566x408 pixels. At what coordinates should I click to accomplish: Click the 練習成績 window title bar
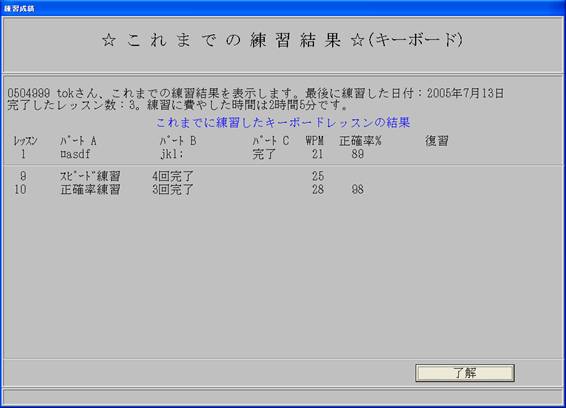[x=283, y=8]
